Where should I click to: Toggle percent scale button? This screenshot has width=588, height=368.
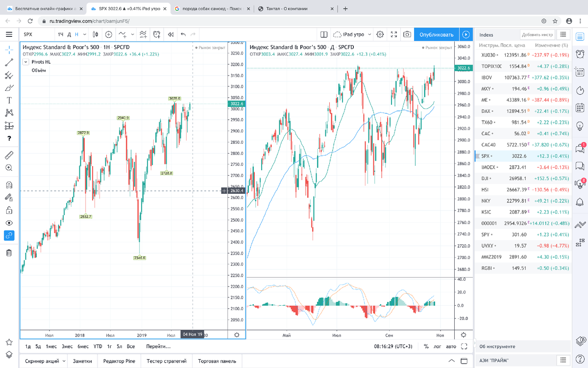click(426, 346)
